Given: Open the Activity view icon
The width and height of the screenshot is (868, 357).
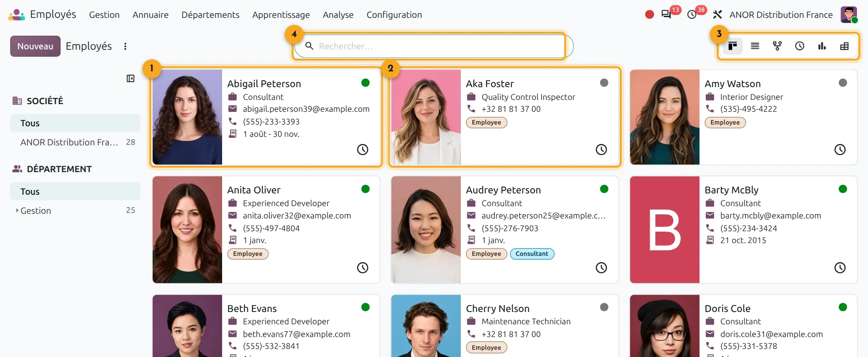Looking at the screenshot, I should point(799,46).
